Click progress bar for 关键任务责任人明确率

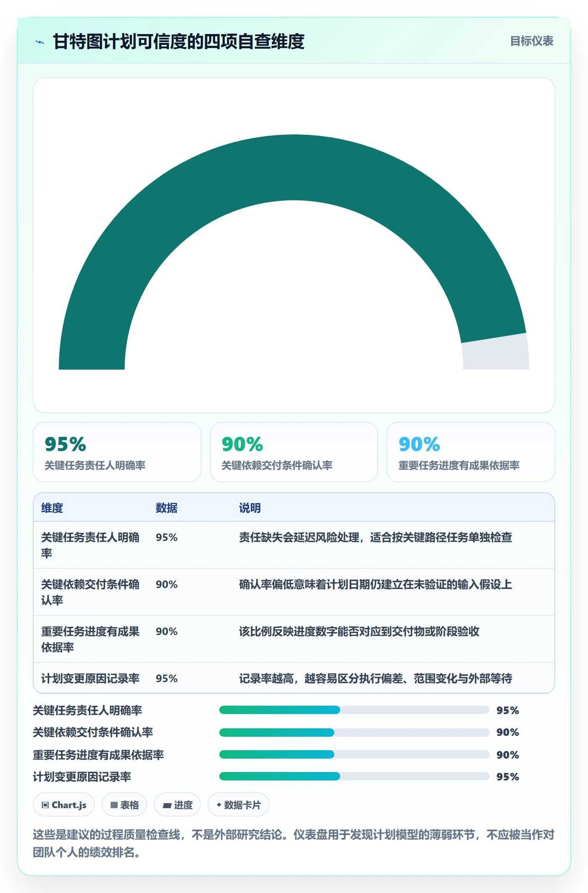point(354,710)
